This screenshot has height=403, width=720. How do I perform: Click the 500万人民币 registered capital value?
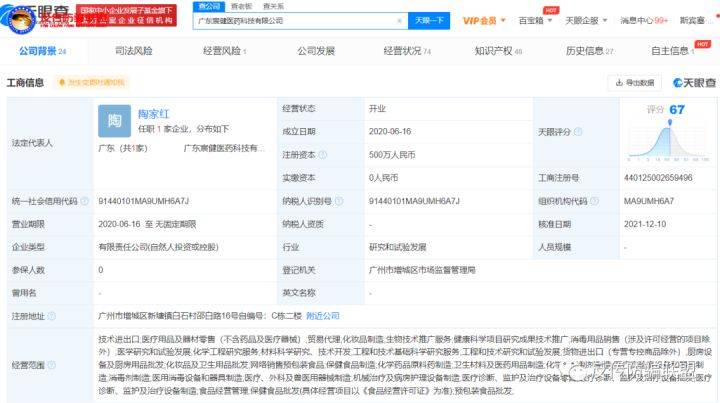click(x=392, y=155)
